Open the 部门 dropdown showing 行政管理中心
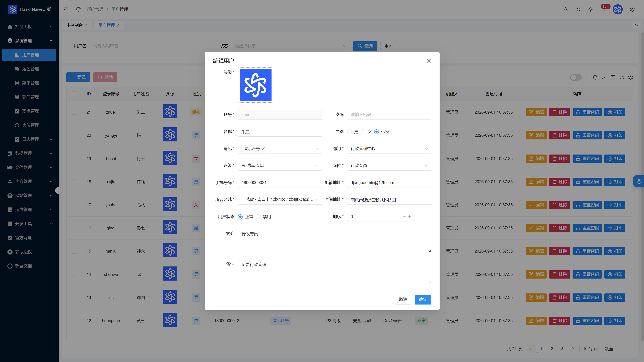The image size is (644, 362). click(389, 149)
